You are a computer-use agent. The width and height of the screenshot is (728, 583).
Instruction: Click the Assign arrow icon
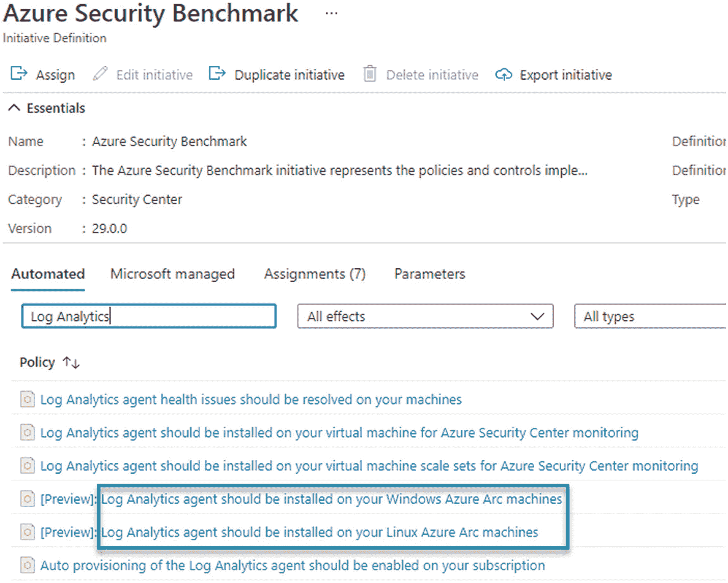19,73
